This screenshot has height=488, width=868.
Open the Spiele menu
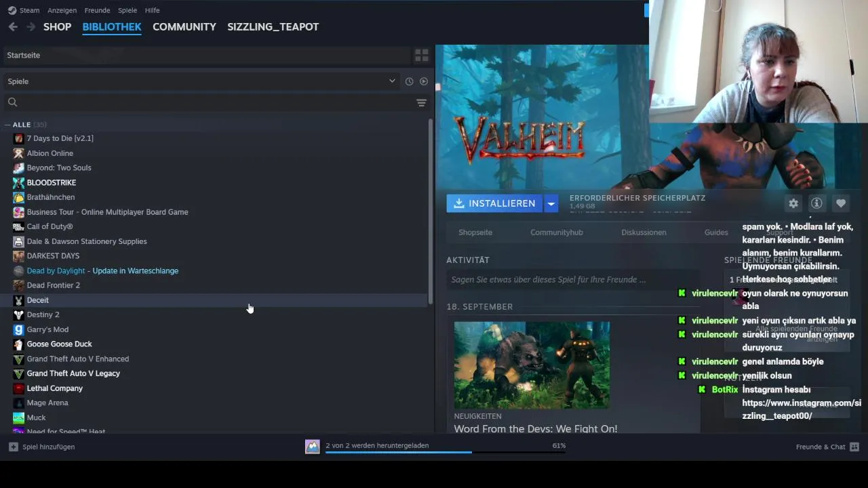pyautogui.click(x=127, y=10)
